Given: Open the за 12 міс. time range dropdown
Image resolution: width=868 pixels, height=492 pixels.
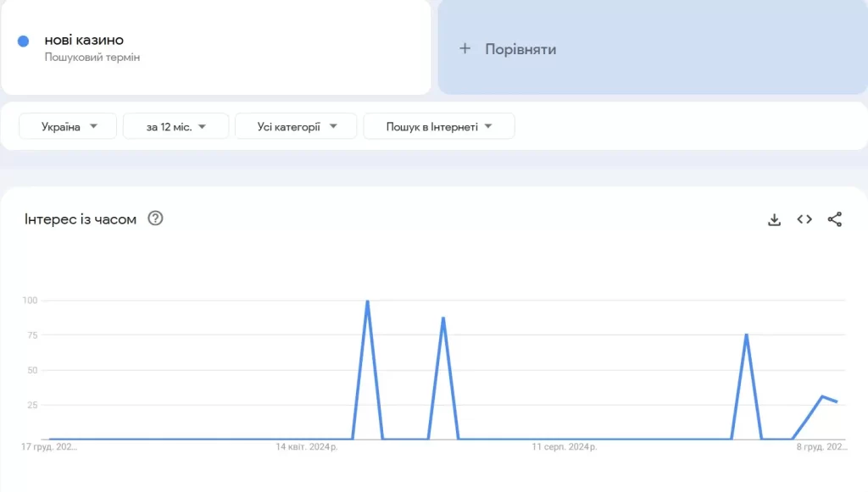Looking at the screenshot, I should point(175,126).
